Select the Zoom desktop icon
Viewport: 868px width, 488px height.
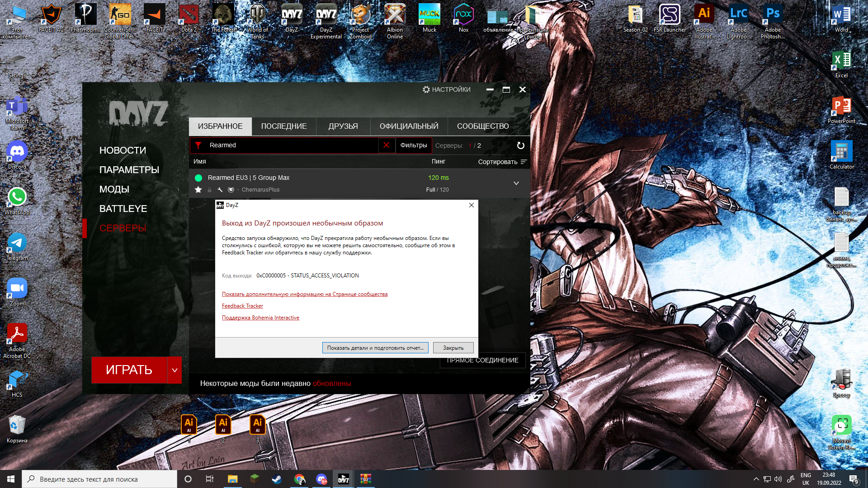click(x=17, y=292)
